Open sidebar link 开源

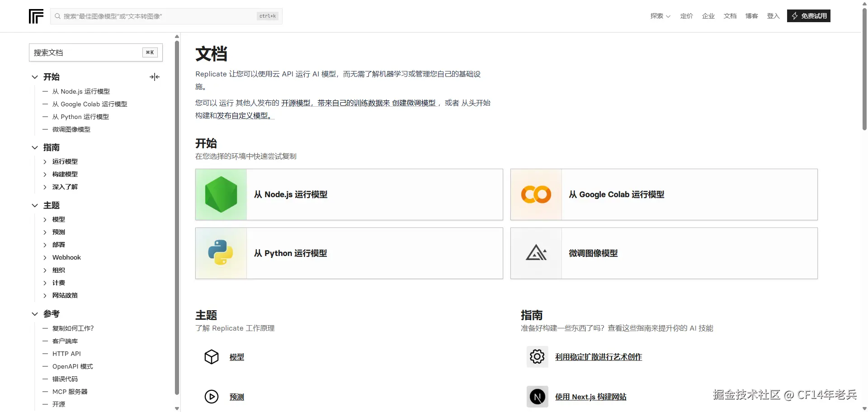pos(59,404)
